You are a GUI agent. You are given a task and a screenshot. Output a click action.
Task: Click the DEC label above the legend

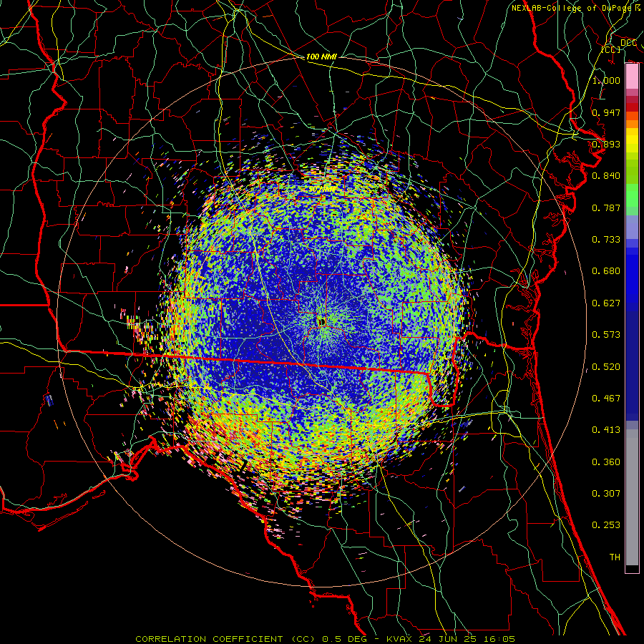[628, 43]
